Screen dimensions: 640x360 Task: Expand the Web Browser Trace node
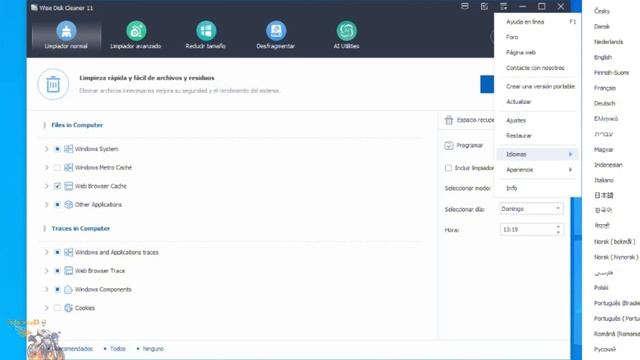46,271
